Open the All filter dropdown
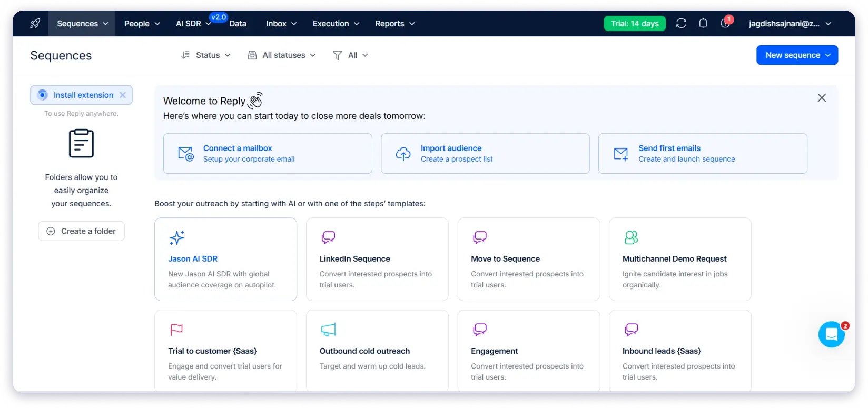The height and width of the screenshot is (408, 868). click(x=351, y=55)
